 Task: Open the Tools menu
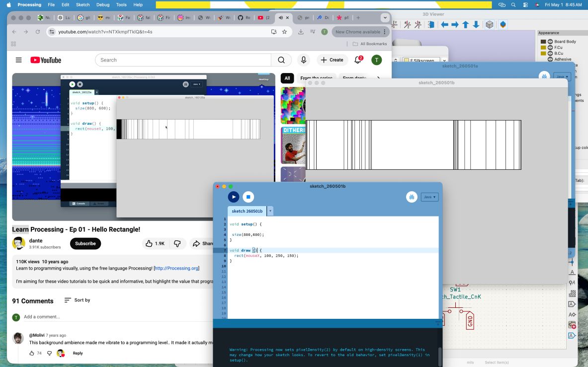pos(121,5)
